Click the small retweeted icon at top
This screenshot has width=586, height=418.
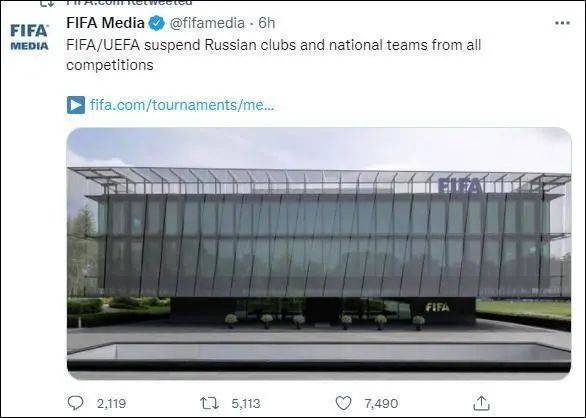[x=47, y=3]
